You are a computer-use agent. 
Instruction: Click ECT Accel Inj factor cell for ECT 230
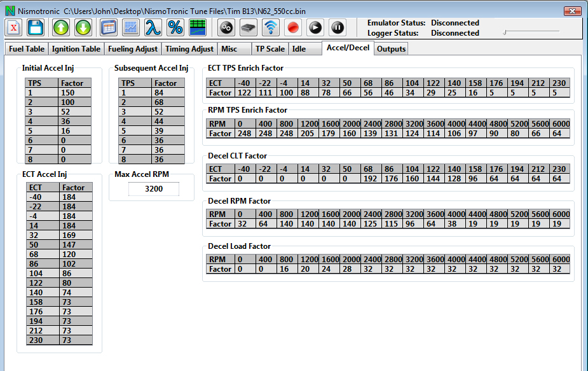76,340
